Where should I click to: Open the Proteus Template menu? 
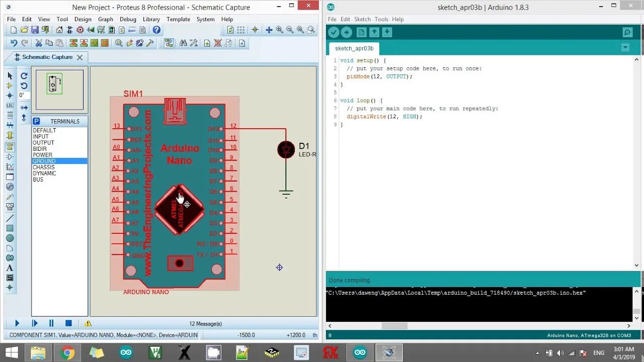[179, 19]
